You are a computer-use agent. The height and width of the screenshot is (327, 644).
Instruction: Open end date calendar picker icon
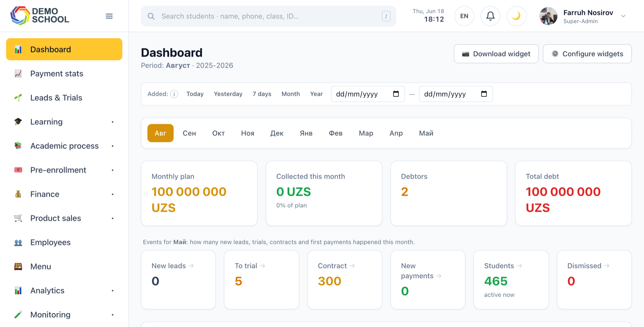tap(484, 94)
